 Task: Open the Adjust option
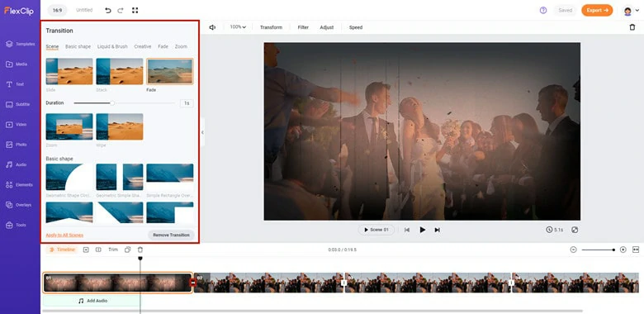tap(327, 27)
